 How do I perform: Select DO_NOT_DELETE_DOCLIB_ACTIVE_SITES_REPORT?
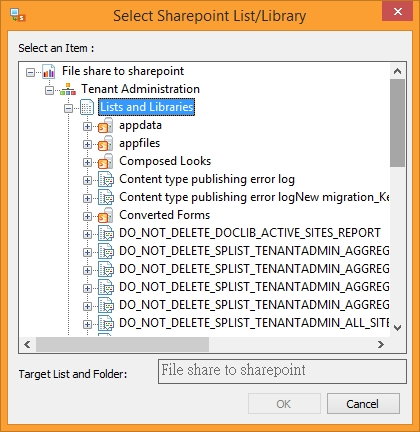[x=250, y=233]
